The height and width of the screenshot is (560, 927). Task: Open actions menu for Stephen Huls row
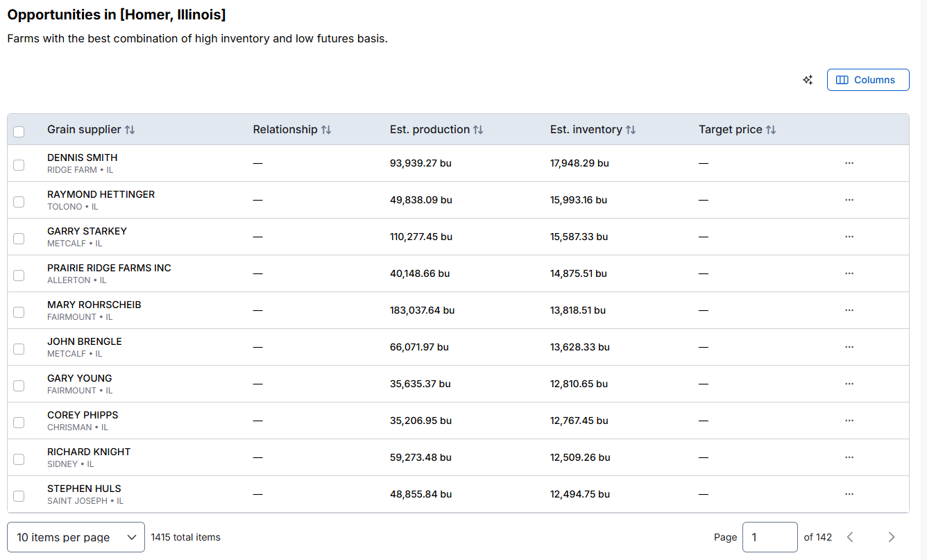coord(849,494)
